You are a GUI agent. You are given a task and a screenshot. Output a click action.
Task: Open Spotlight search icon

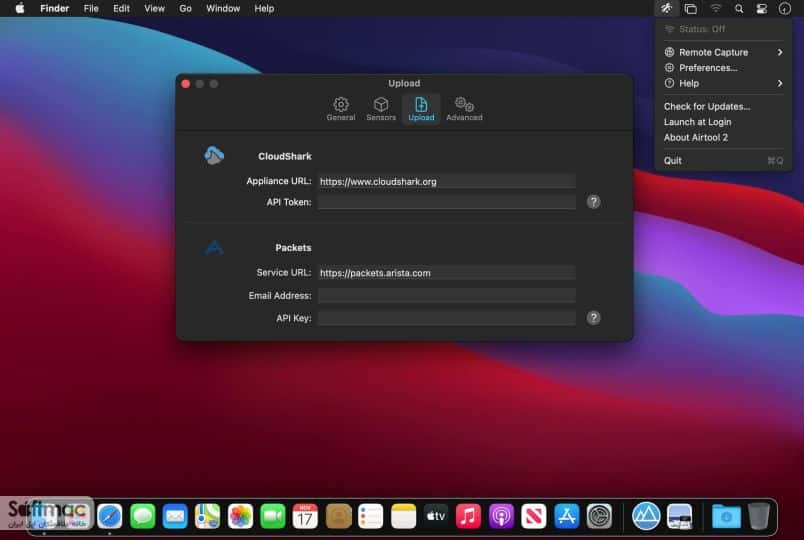click(x=739, y=8)
